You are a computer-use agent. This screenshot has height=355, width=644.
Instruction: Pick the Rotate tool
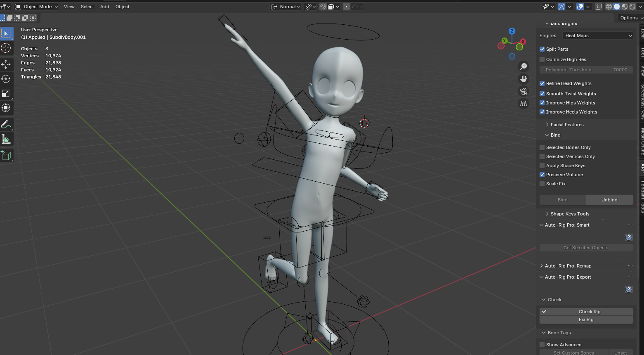tap(6, 79)
